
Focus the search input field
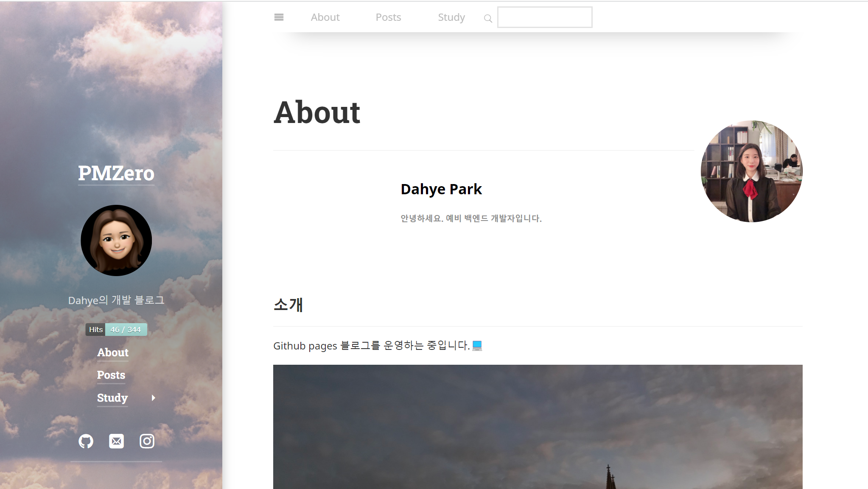click(545, 17)
